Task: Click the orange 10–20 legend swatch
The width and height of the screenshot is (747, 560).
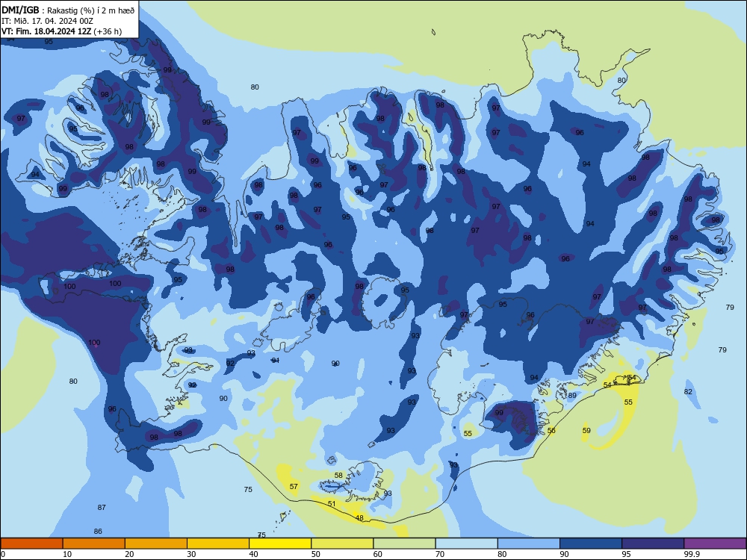Action: [94, 544]
